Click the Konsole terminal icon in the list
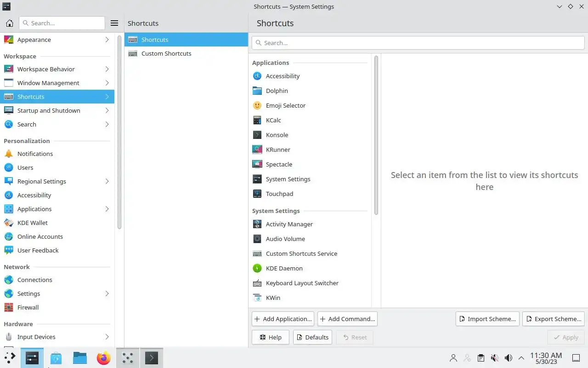The height and width of the screenshot is (368, 588). [x=257, y=135]
